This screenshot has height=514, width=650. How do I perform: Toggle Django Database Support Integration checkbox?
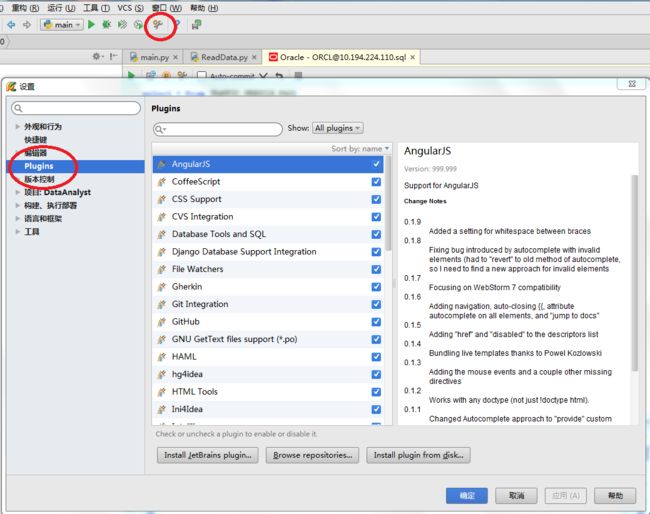coord(376,252)
